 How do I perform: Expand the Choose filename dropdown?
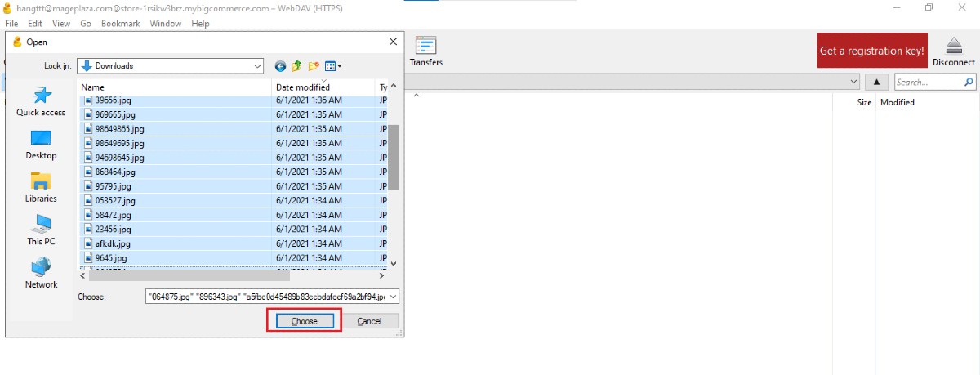(x=394, y=297)
